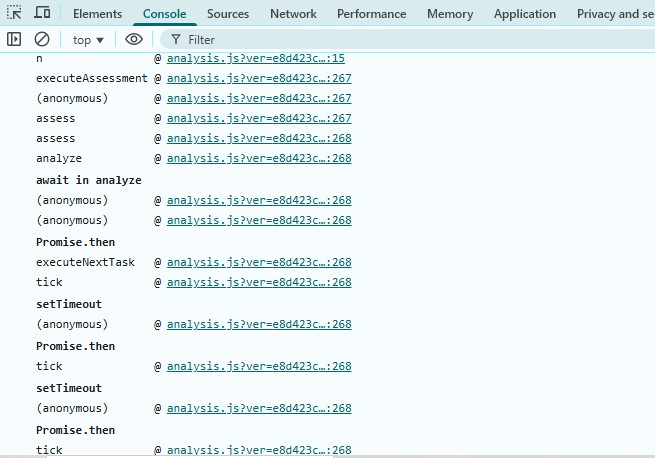Screen dimensions: 655x458
Task: Select the first 'Promise.then' label
Action: tap(75, 242)
